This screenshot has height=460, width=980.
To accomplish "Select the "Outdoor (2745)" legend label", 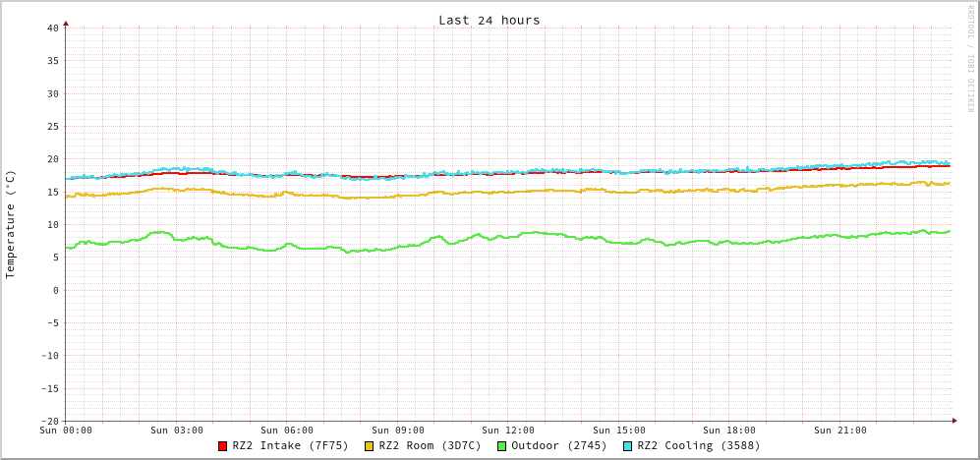I will pos(558,445).
